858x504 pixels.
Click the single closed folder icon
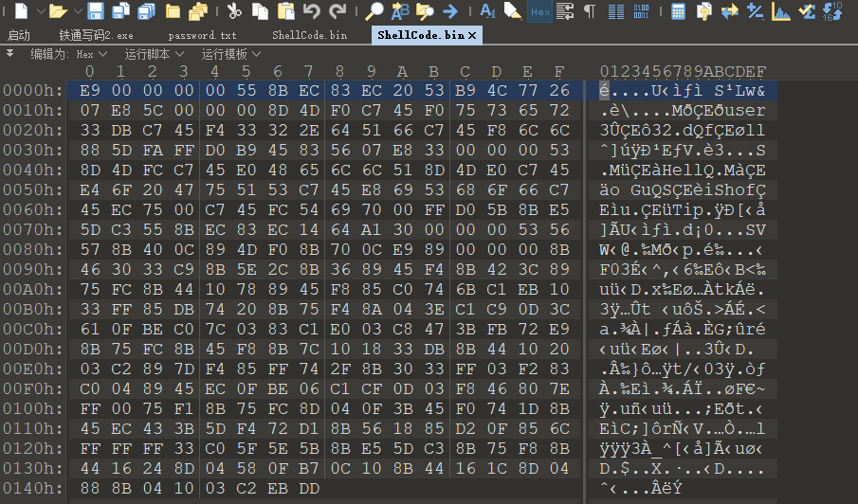coord(173,11)
